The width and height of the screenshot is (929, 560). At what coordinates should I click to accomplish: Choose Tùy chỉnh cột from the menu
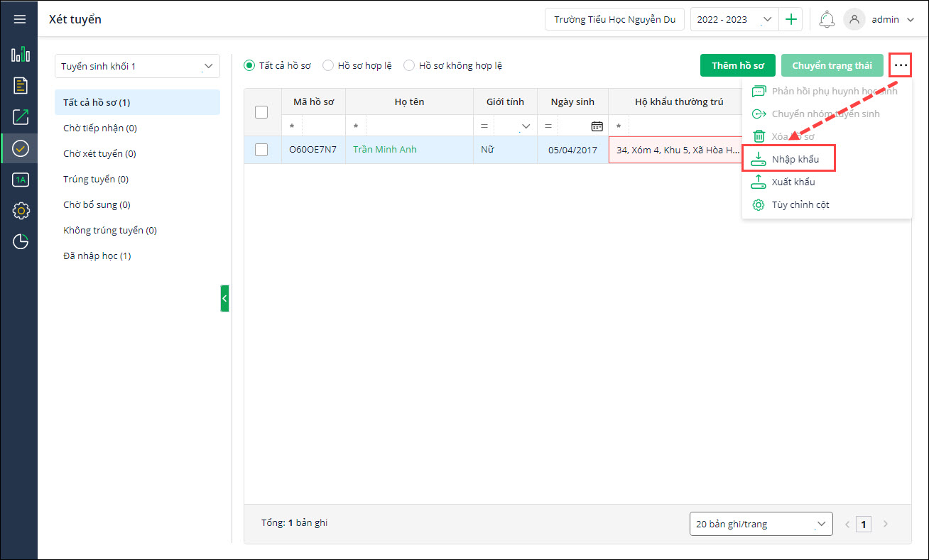tap(827, 204)
